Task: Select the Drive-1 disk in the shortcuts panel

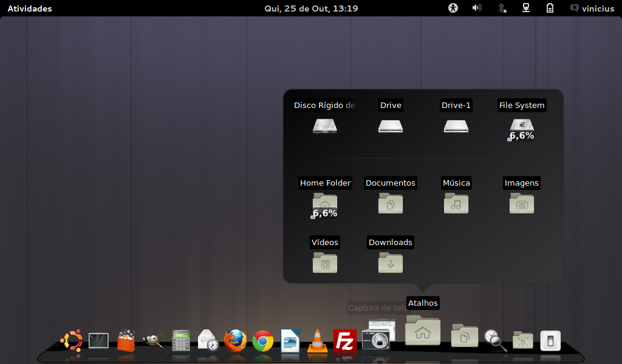Action: pyautogui.click(x=456, y=126)
